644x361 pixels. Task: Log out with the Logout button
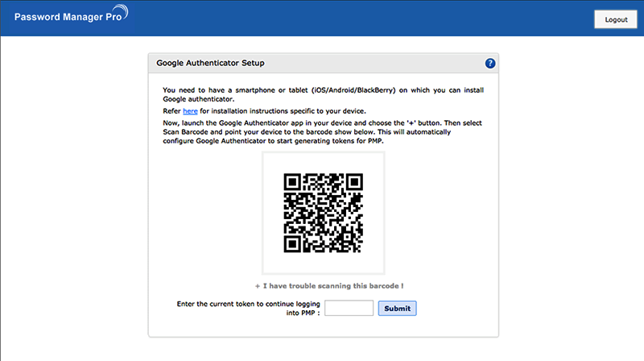click(x=616, y=19)
